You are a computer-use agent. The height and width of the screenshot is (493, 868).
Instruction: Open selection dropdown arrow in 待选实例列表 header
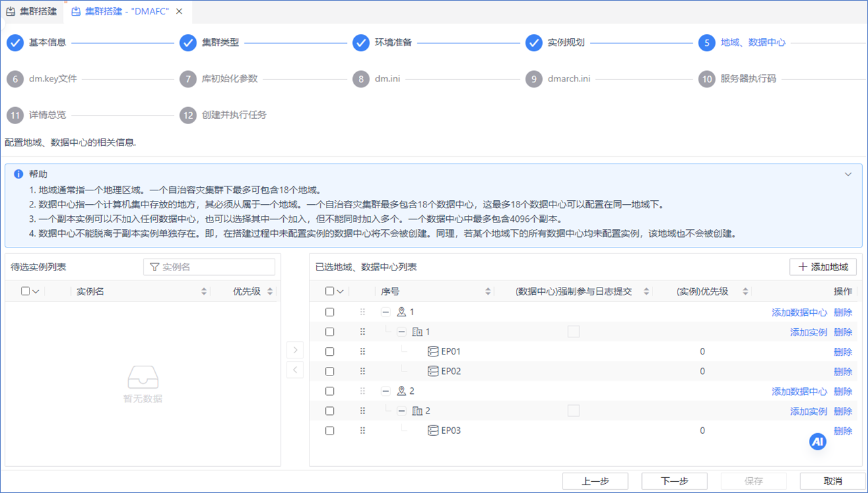(x=36, y=292)
